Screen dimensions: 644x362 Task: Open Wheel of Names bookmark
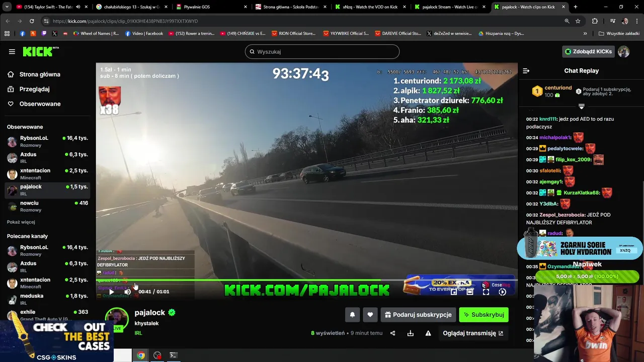click(x=96, y=34)
